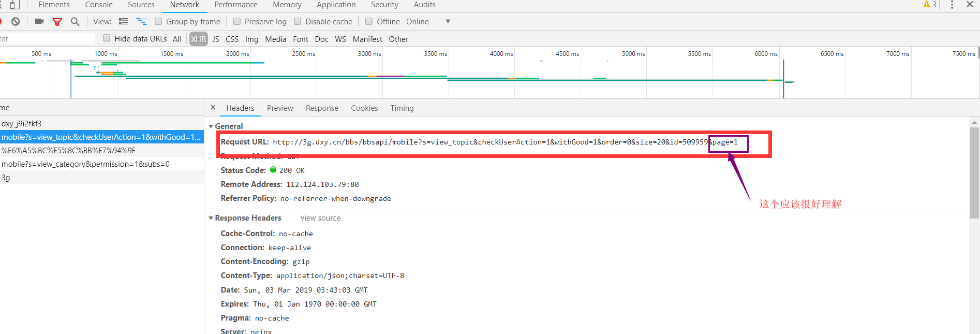Click the filter text input field
980x334 pixels.
[x=47, y=39]
